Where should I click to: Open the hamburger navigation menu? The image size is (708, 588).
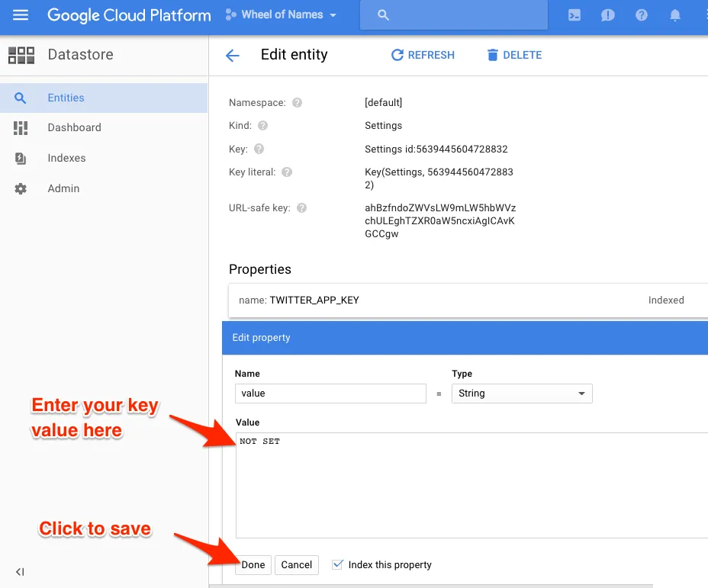point(21,15)
